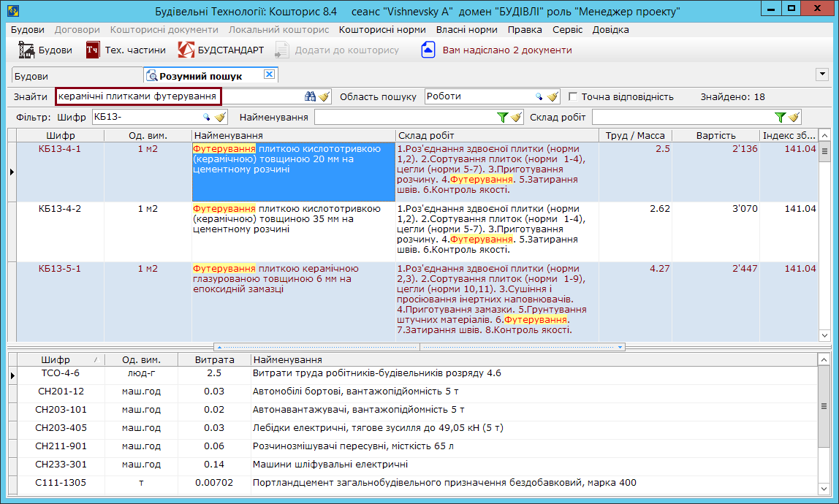Click lower table Витрата column header
Image resolution: width=839 pixels, height=504 pixels.
point(214,359)
